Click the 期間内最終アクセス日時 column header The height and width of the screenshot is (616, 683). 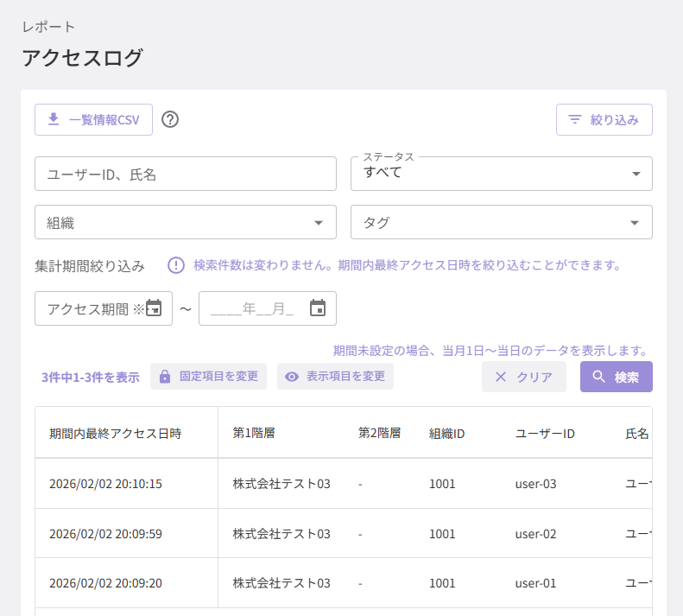point(116,434)
